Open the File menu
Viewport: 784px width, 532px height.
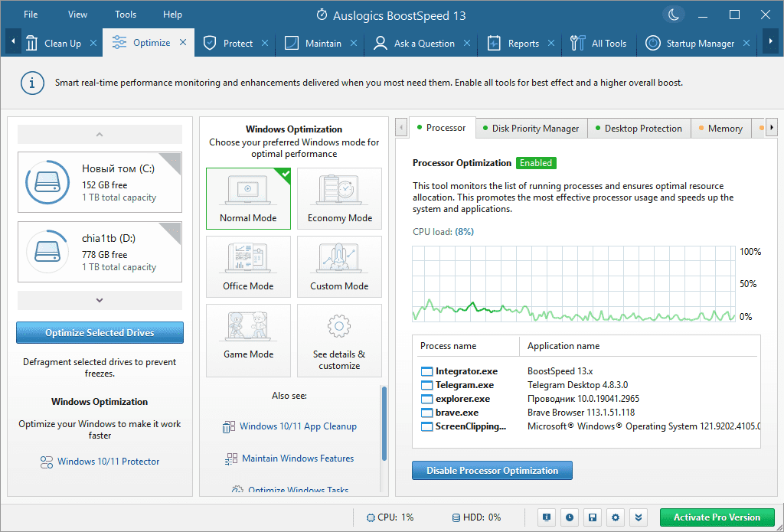(31, 15)
